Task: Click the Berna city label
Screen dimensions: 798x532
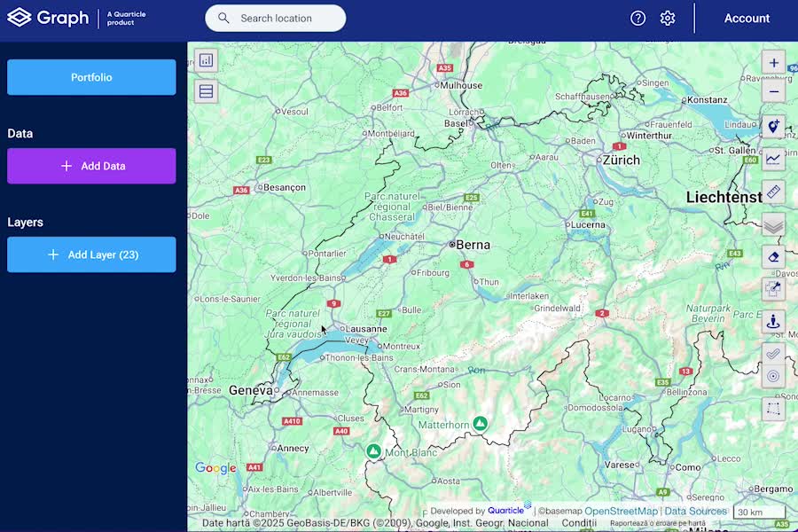Action: tap(473, 245)
